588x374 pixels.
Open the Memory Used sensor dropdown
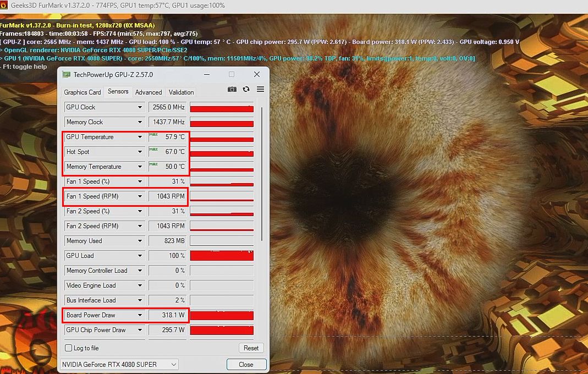pos(140,241)
